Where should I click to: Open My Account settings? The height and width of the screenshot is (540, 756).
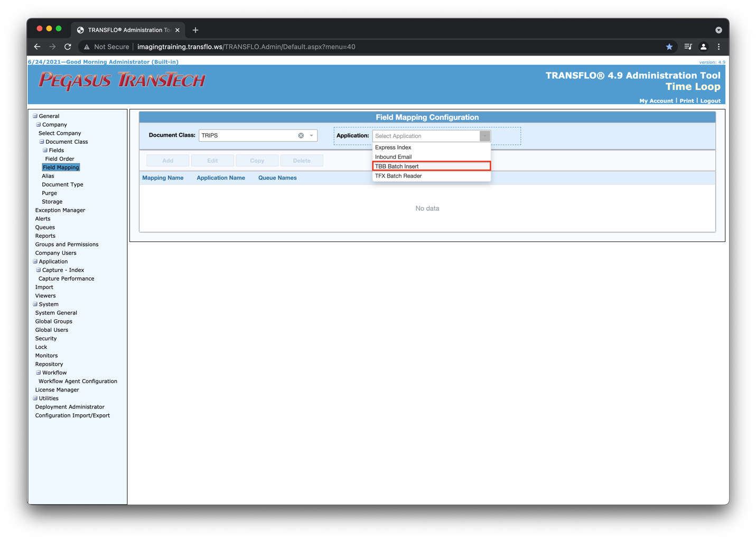656,100
